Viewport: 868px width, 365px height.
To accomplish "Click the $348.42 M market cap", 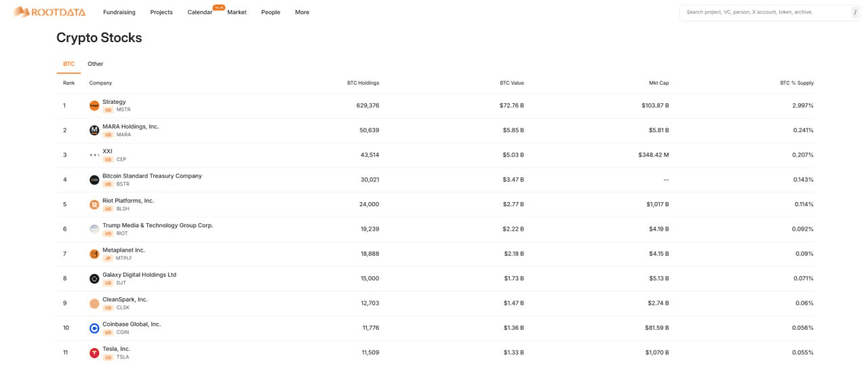I will coord(654,155).
